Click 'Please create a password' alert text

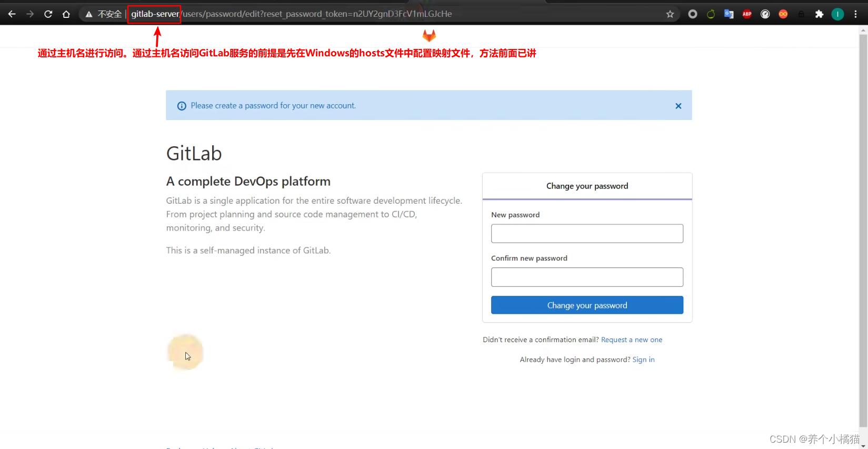coord(273,106)
